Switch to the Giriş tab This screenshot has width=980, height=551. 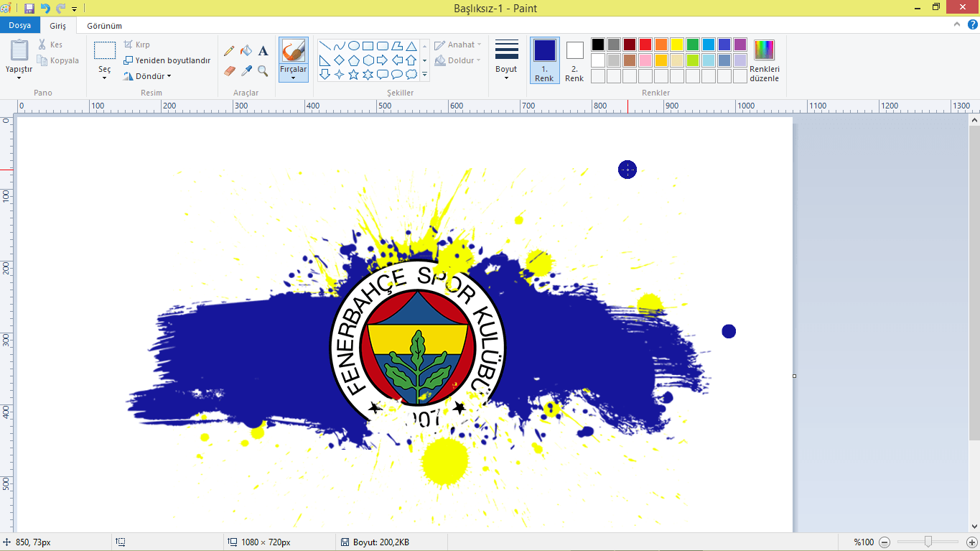click(57, 25)
